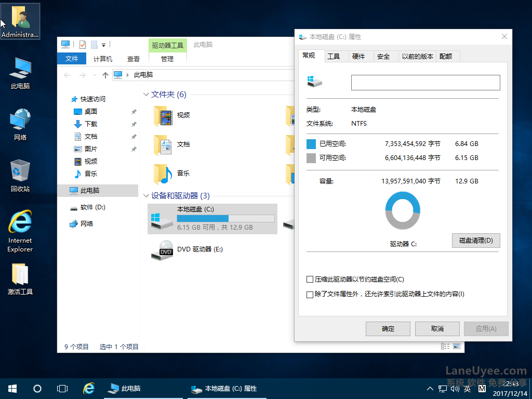Open Task View on the taskbar
532x399 pixels.
click(62, 389)
